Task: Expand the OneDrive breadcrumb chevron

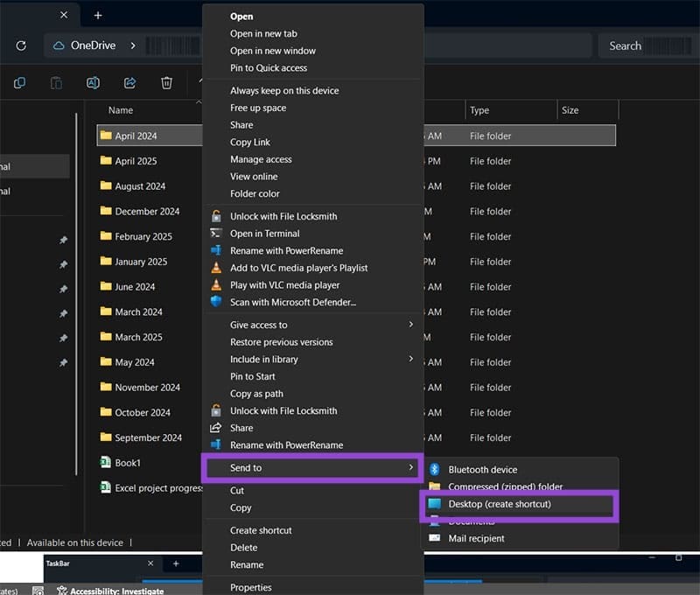Action: click(132, 45)
